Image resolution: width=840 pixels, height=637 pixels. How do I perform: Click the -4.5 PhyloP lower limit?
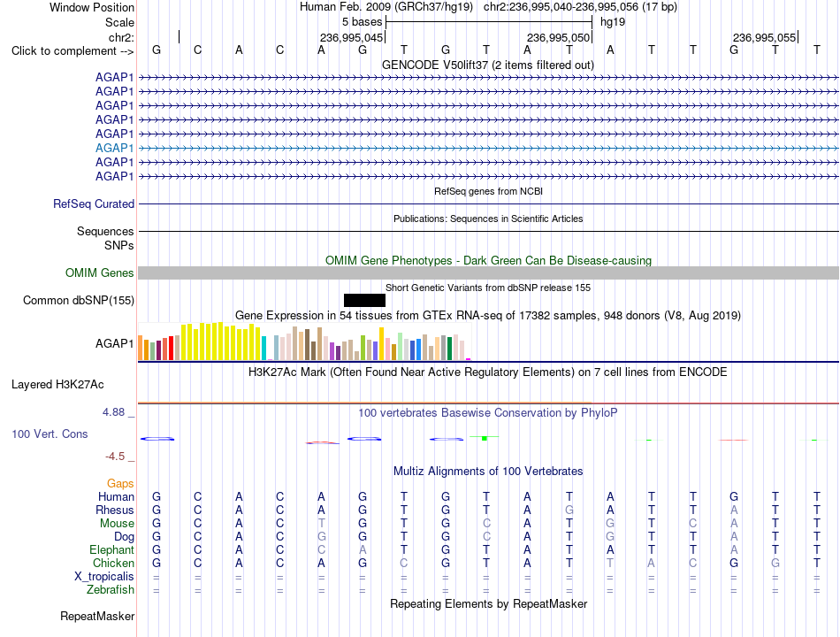[115, 457]
